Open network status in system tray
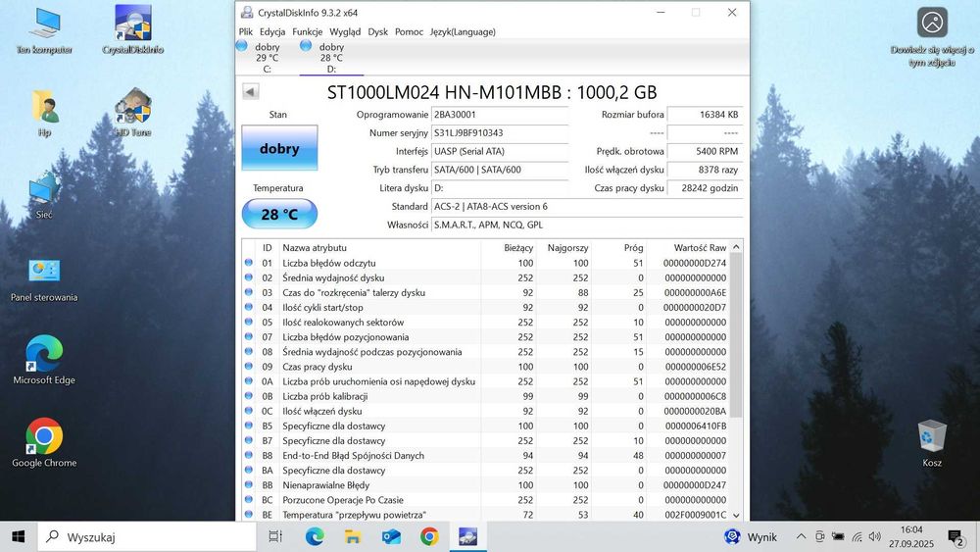 click(857, 536)
